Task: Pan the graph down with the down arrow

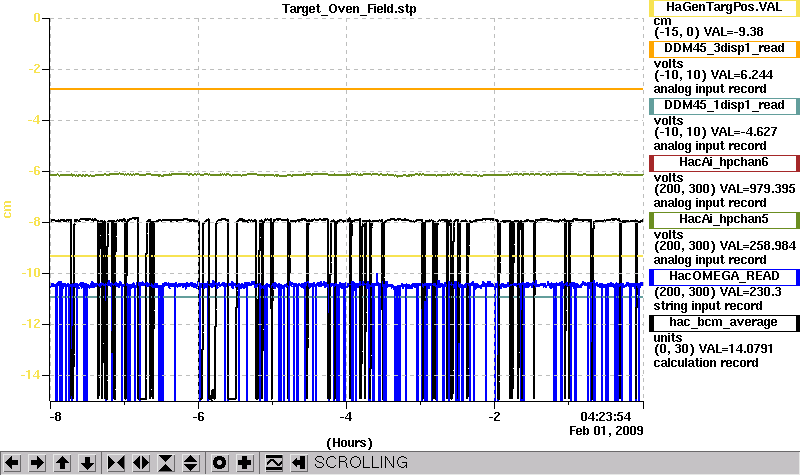Action: [x=87, y=463]
